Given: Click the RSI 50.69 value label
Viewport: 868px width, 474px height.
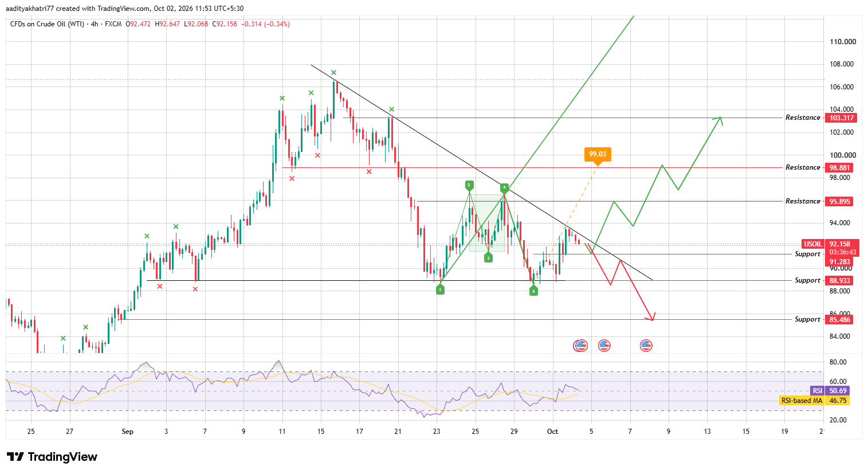Looking at the screenshot, I should [838, 391].
